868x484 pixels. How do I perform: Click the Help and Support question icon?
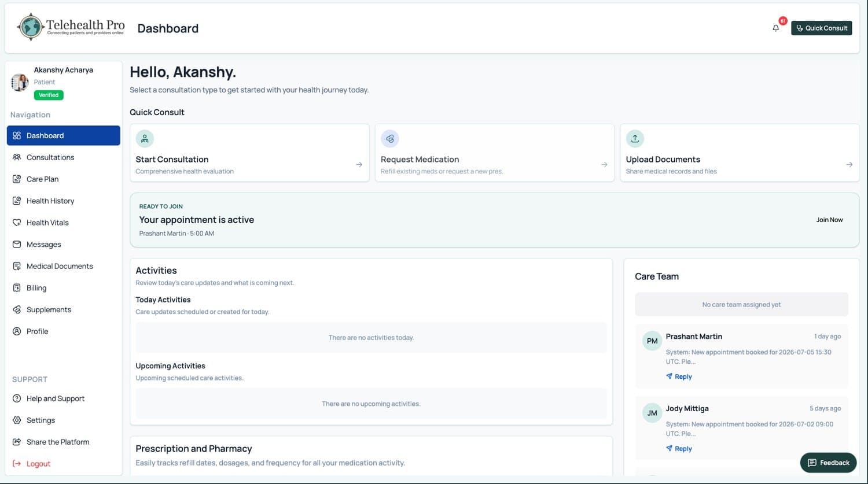[17, 398]
